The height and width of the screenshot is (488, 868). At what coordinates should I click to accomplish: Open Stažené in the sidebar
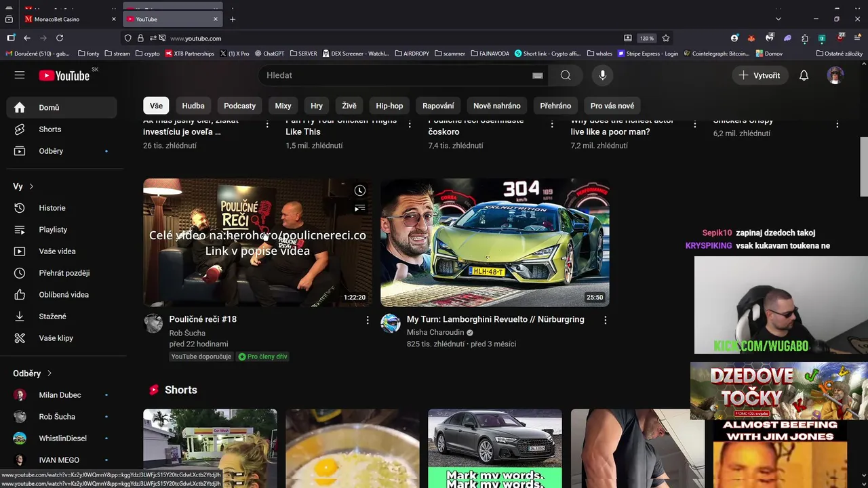[62, 317]
